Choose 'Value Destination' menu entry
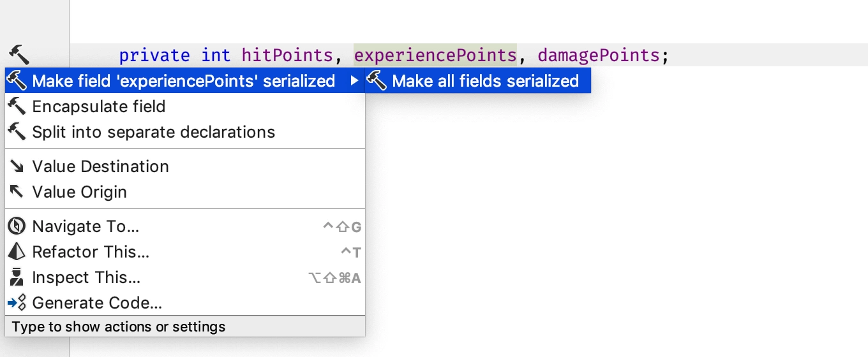 point(185,166)
